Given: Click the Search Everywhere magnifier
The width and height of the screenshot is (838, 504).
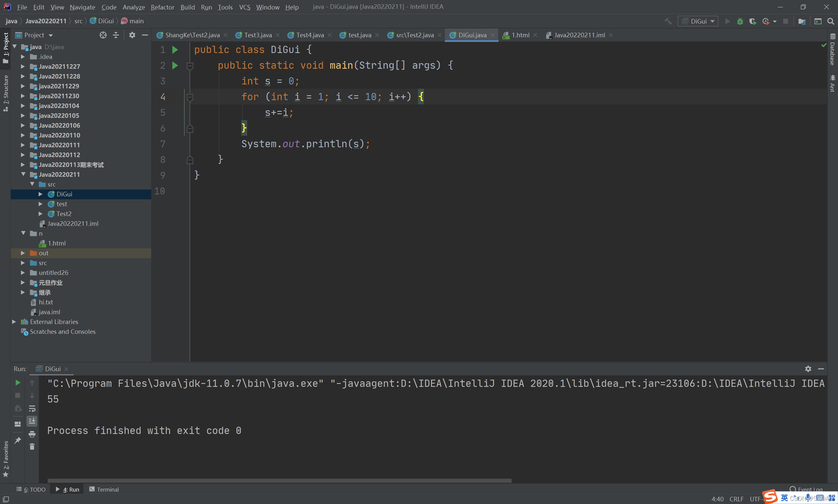Looking at the screenshot, I should (x=830, y=21).
